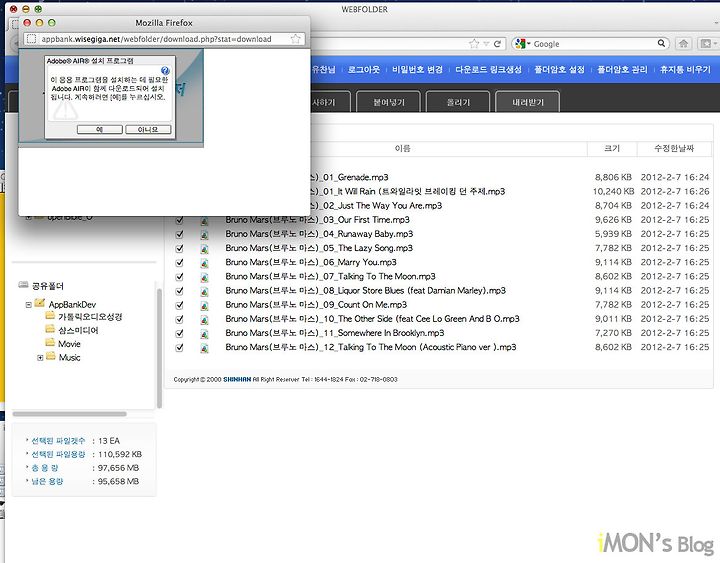Click 다운로드 링크생성 in the blue menu
The width and height of the screenshot is (720, 563).
coord(489,70)
